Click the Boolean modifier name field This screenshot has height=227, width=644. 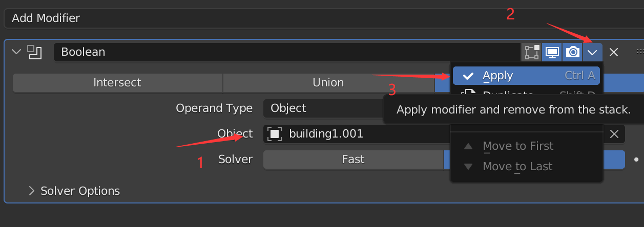pos(287,52)
